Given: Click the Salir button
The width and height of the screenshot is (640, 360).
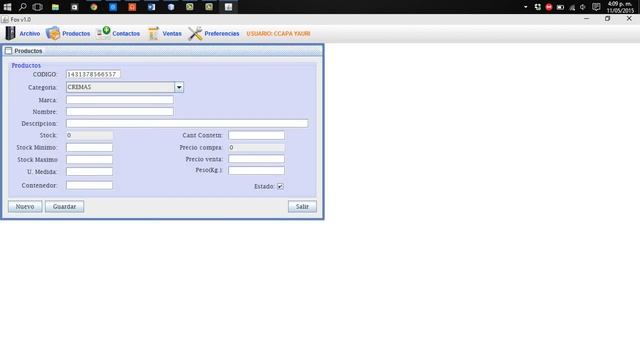Looking at the screenshot, I should click(302, 207).
